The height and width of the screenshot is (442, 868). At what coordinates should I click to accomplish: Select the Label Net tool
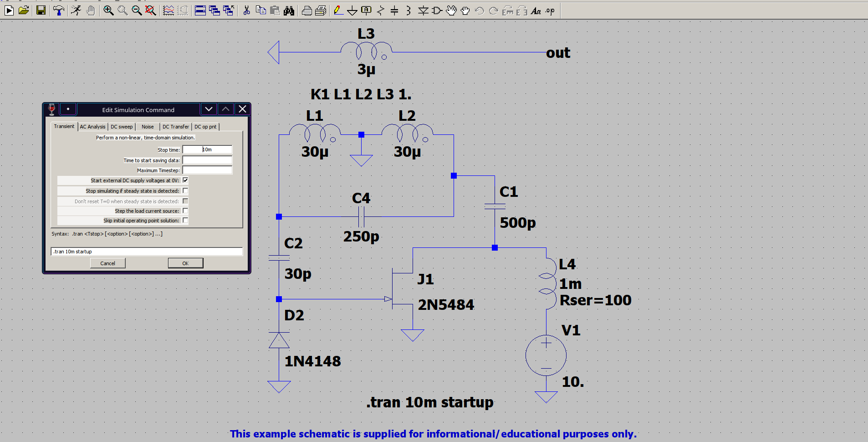(x=366, y=10)
